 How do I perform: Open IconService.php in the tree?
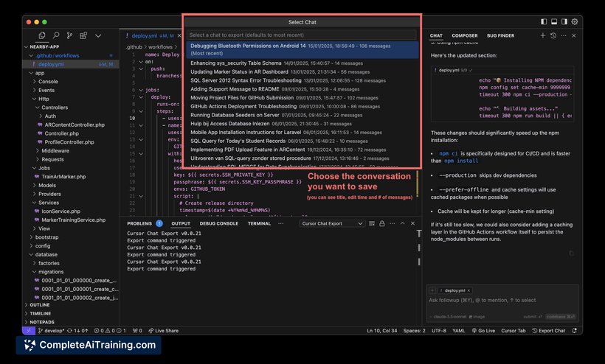point(61,211)
